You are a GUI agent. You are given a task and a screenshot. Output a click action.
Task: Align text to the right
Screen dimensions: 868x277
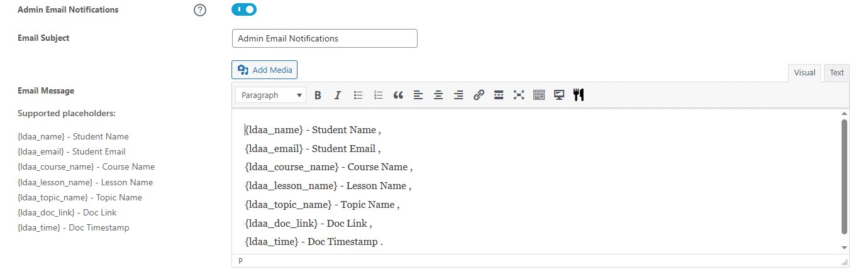click(x=459, y=95)
